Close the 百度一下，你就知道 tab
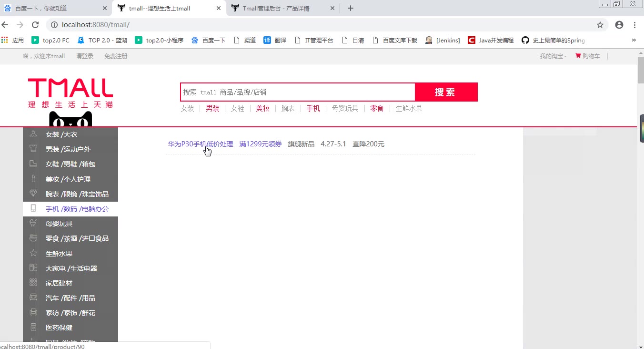Screen dimensions: 644x349 click(x=105, y=8)
